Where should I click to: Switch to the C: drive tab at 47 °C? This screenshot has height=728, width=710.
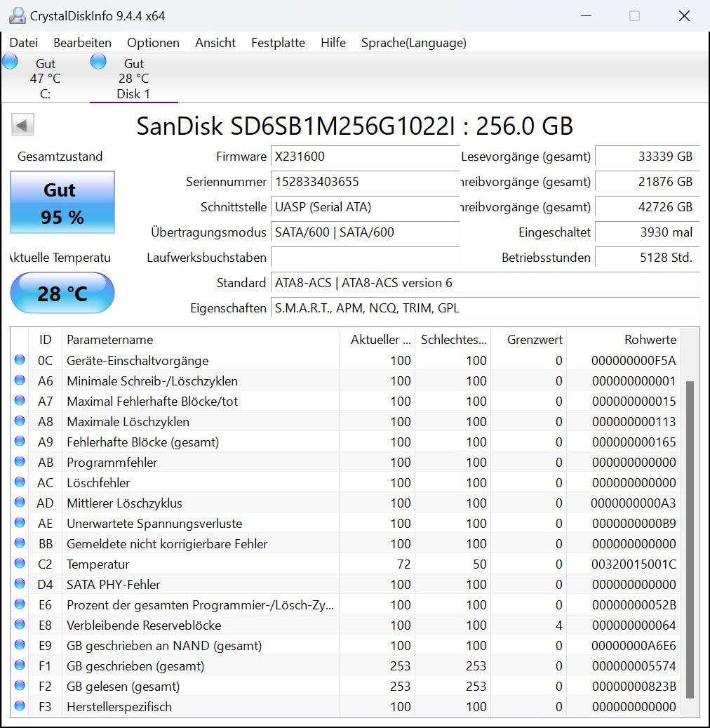[x=45, y=78]
